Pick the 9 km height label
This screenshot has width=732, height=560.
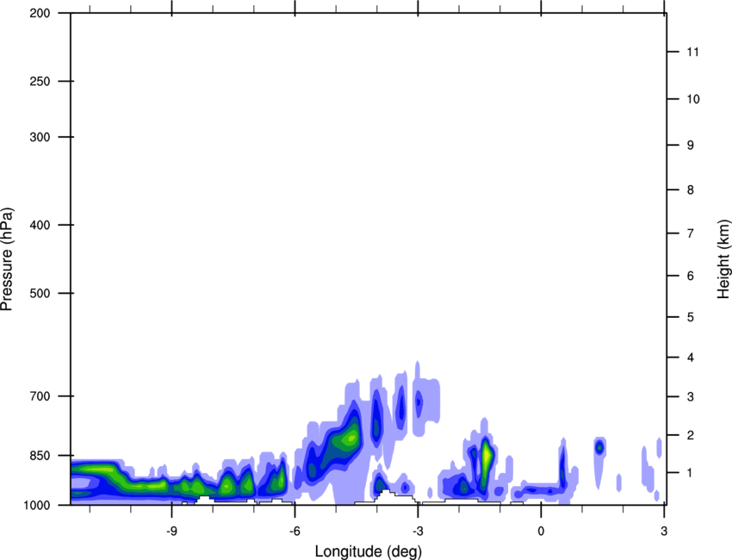[x=691, y=146]
